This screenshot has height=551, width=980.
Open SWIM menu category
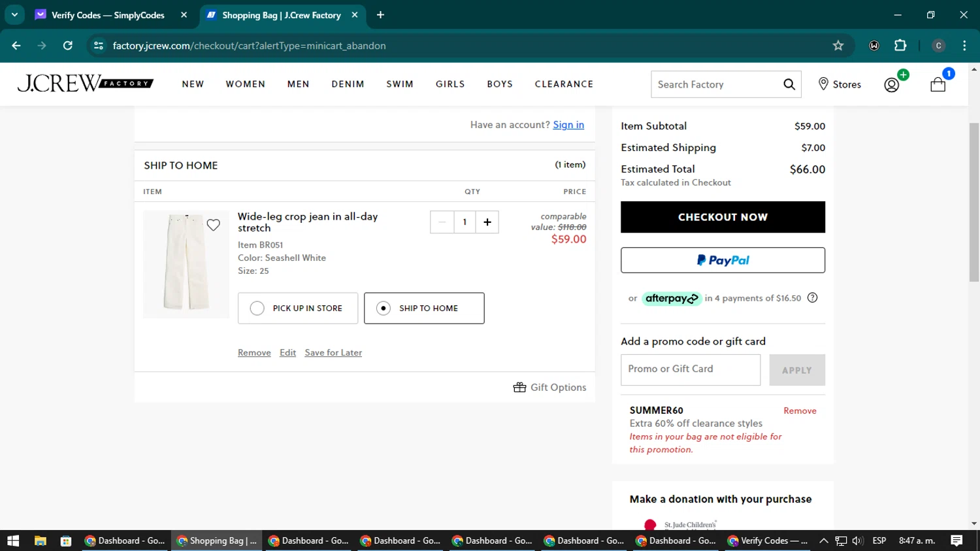pos(400,84)
